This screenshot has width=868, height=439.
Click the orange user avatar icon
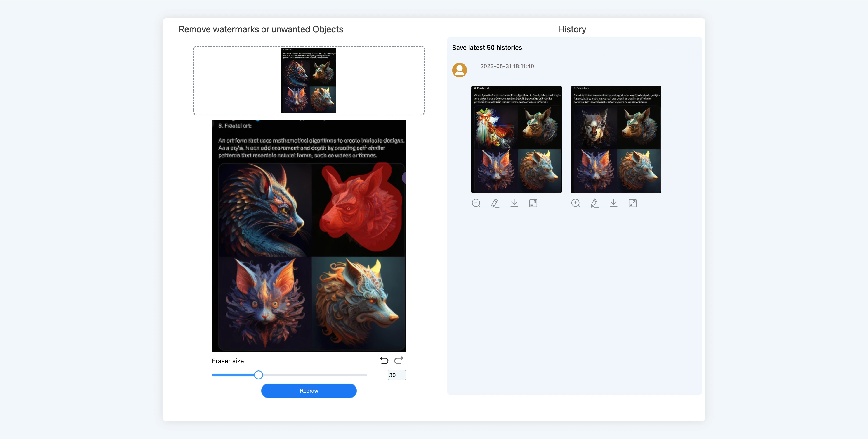[459, 70]
